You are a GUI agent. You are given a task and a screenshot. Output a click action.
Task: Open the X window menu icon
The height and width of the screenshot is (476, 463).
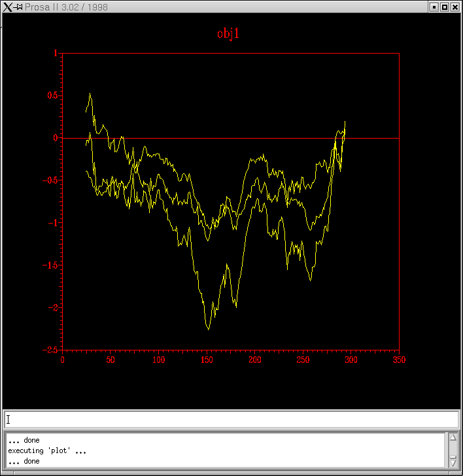pyautogui.click(x=8, y=7)
